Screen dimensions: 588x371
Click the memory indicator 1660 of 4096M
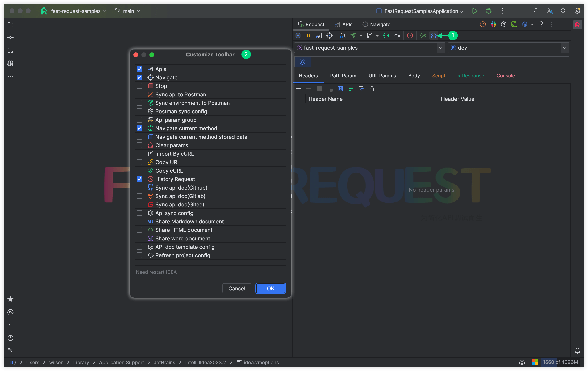pos(560,362)
